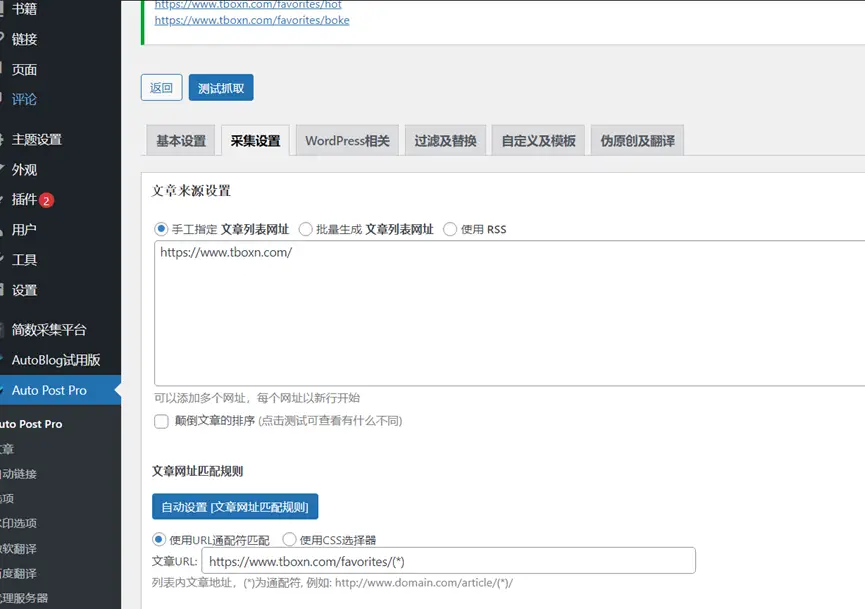The width and height of the screenshot is (865, 609).
Task: Open the 工具 sidebar menu
Action: click(24, 260)
